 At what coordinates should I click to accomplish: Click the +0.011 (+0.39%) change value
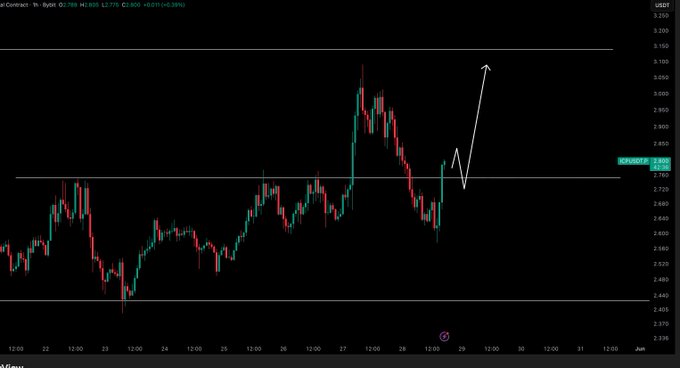[164, 5]
